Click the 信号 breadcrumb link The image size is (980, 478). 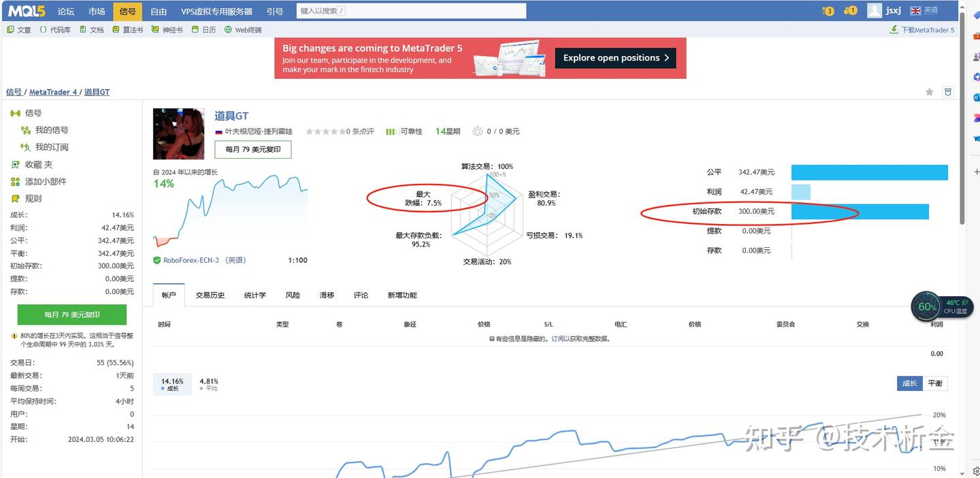pos(14,92)
